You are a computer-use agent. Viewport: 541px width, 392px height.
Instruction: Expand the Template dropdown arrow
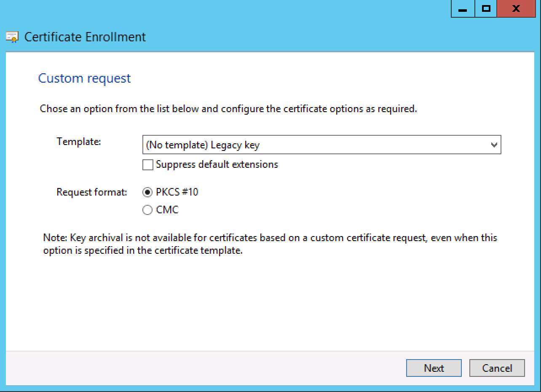point(494,145)
